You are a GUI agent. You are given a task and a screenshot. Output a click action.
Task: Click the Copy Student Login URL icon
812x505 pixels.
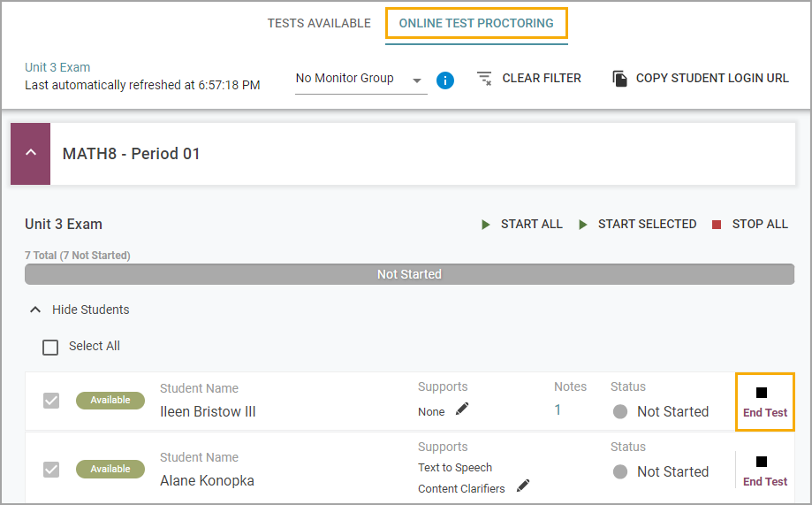620,79
